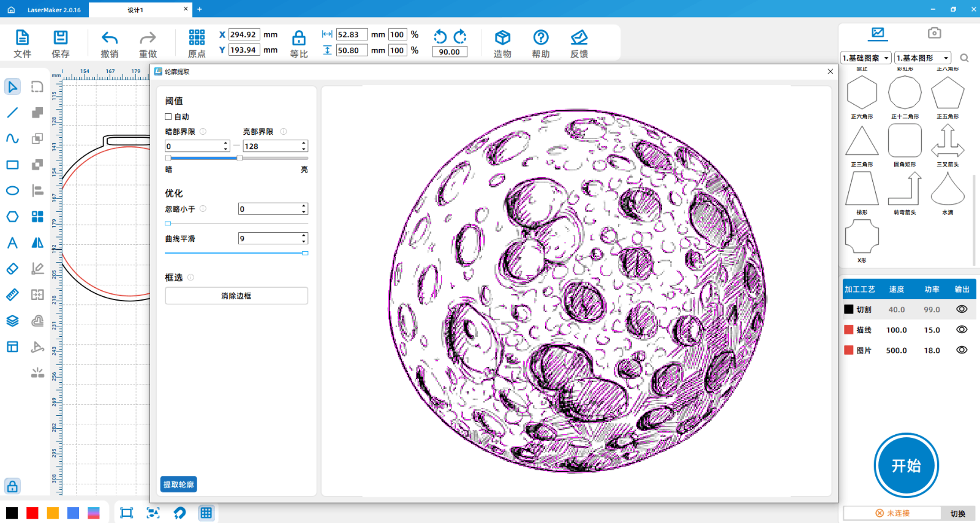
Task: Enable the 自动 threshold checkbox
Action: coord(168,117)
